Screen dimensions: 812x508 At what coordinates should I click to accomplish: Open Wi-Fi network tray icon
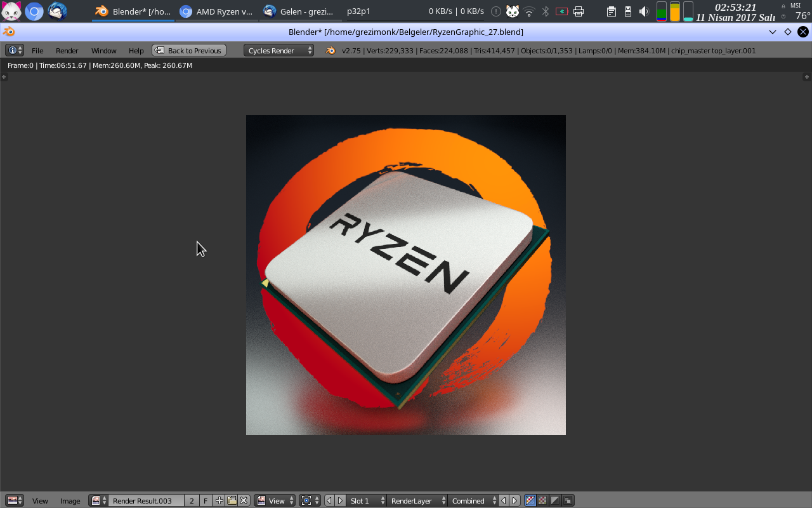(x=529, y=11)
